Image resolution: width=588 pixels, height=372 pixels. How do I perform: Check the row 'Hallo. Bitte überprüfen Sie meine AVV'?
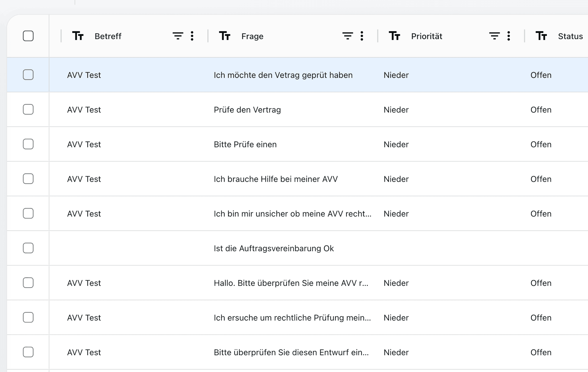(x=28, y=283)
